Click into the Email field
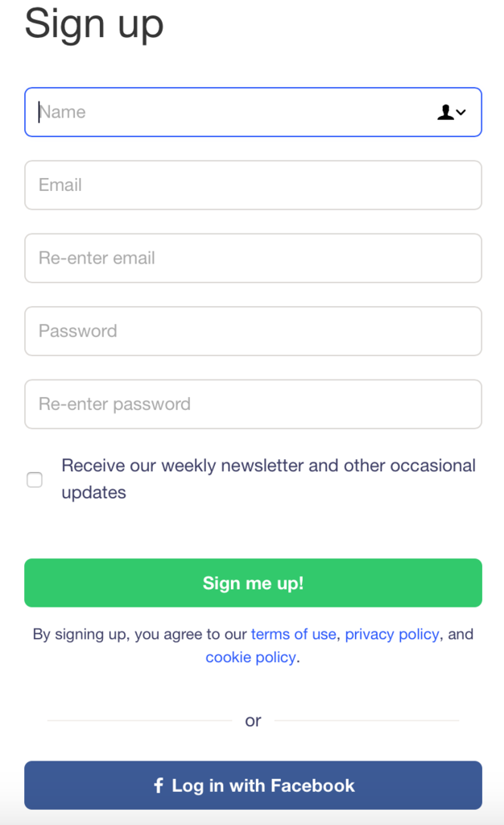 tap(253, 185)
